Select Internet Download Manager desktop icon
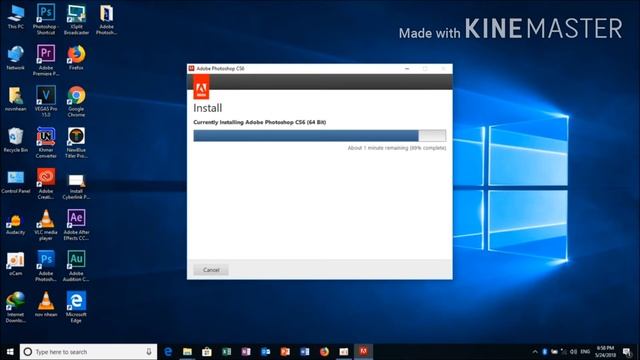640x360 pixels. click(x=16, y=307)
